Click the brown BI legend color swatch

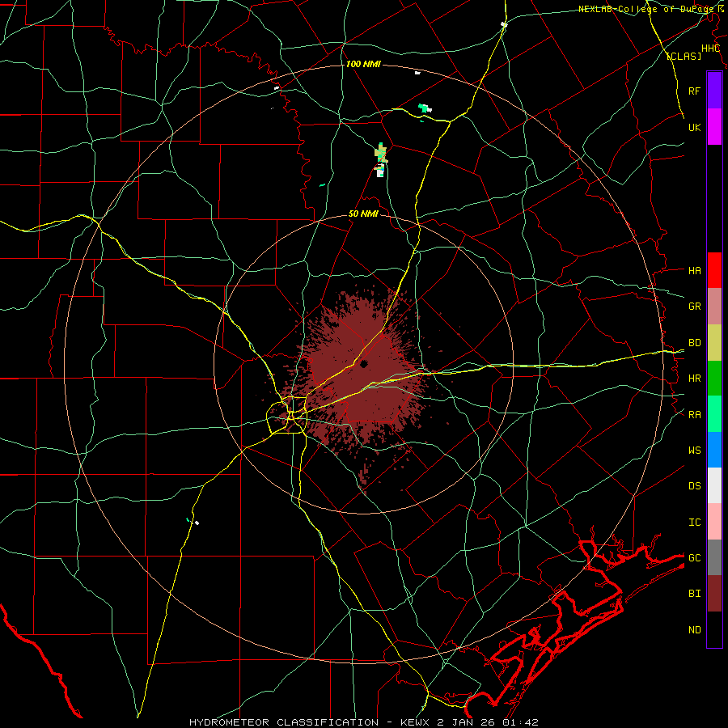tap(714, 594)
